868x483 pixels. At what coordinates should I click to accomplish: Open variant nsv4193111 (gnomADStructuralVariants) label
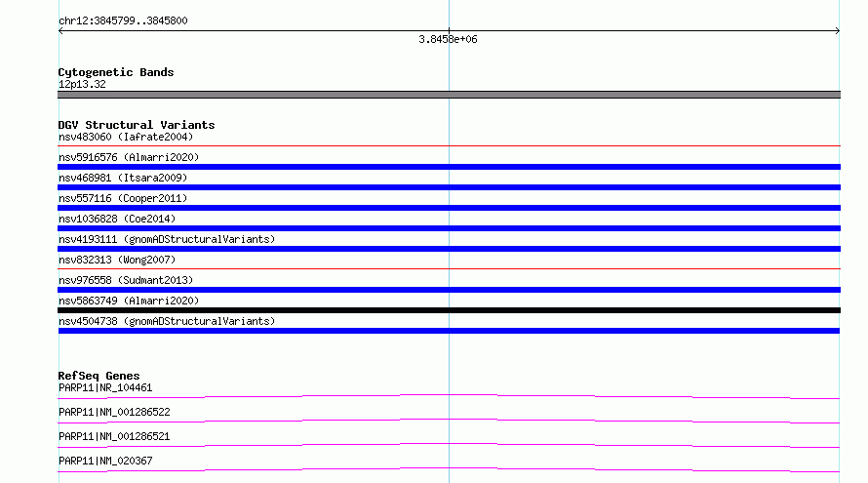(x=167, y=239)
